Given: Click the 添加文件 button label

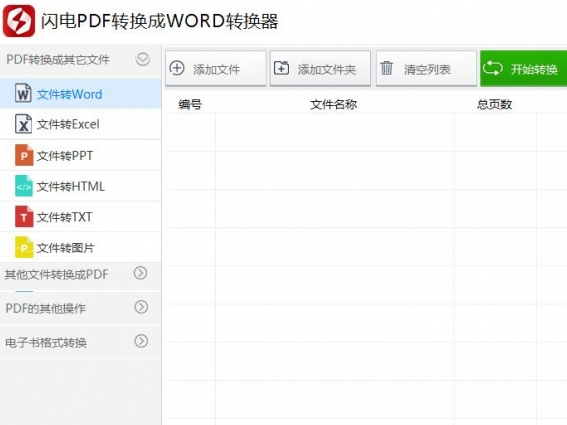Looking at the screenshot, I should pos(216,69).
